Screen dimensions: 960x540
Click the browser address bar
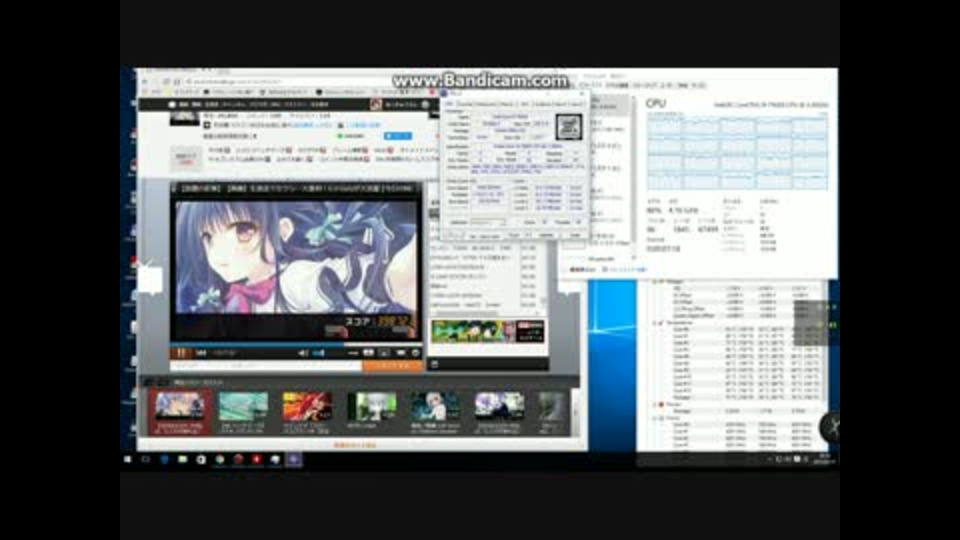tap(288, 81)
